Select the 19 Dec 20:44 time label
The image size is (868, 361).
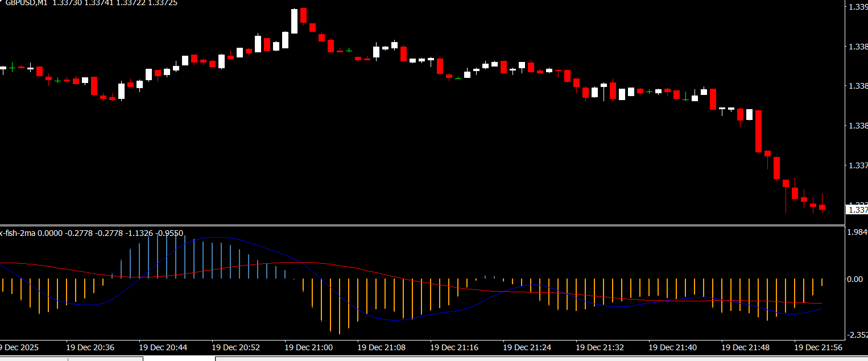pos(163,347)
